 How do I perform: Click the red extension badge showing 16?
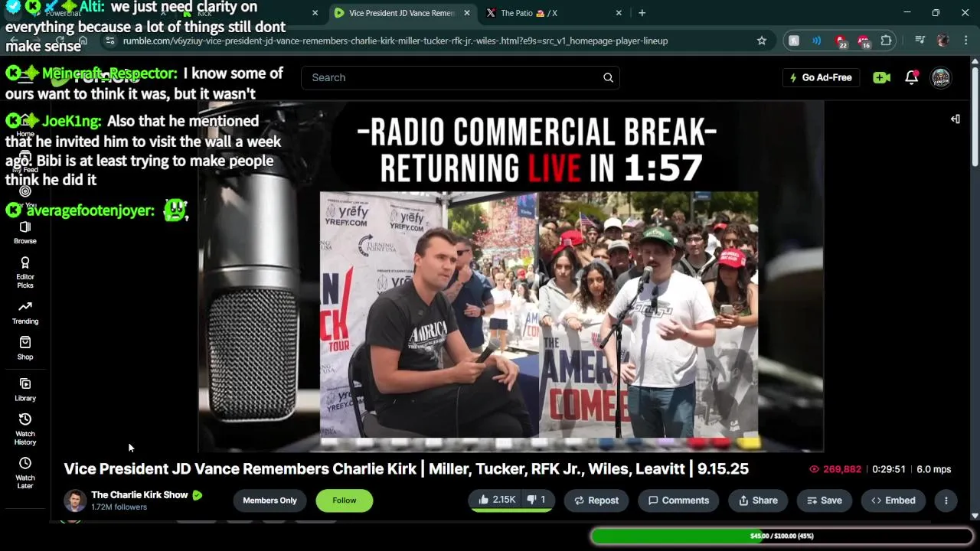pos(864,41)
